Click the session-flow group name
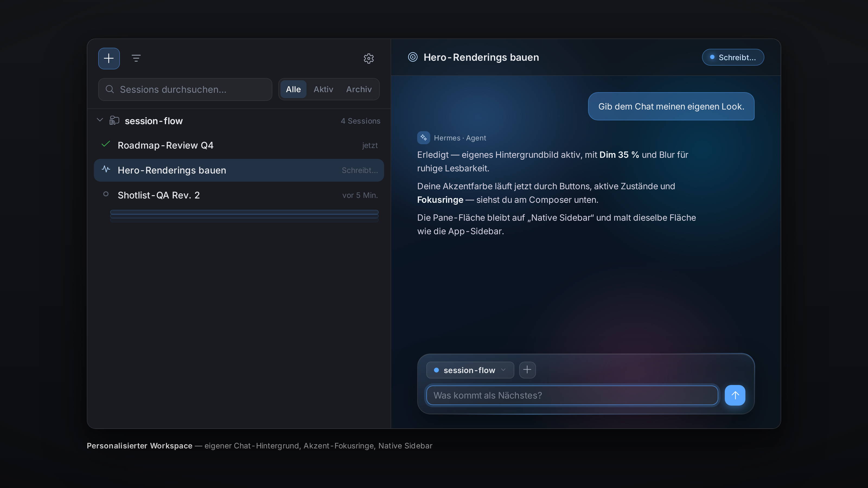The height and width of the screenshot is (488, 868). coord(154,121)
